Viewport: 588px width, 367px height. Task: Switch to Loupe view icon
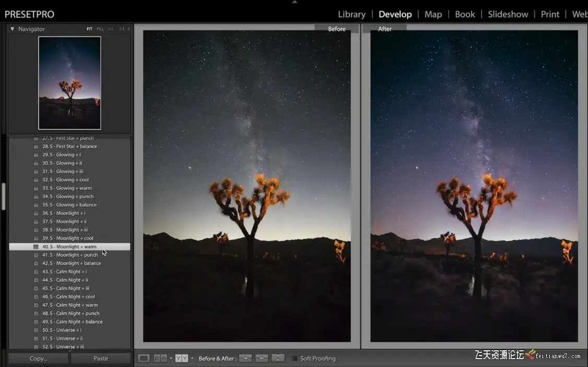click(x=143, y=358)
